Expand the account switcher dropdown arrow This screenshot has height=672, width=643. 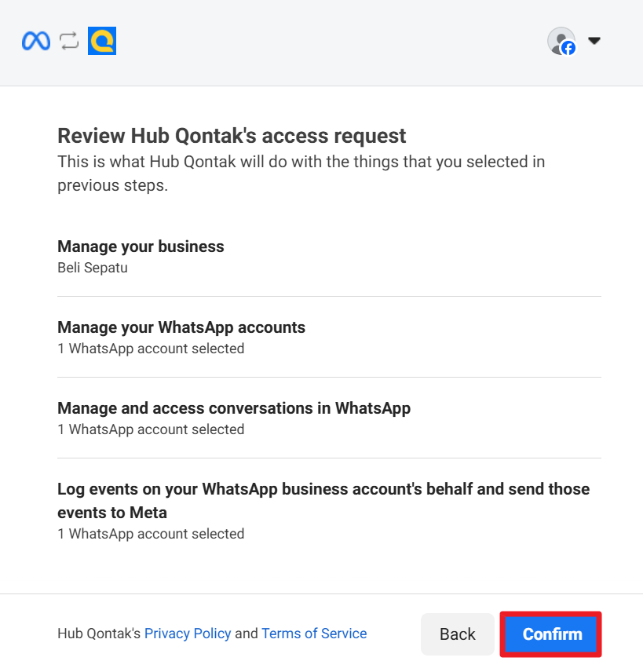(594, 41)
